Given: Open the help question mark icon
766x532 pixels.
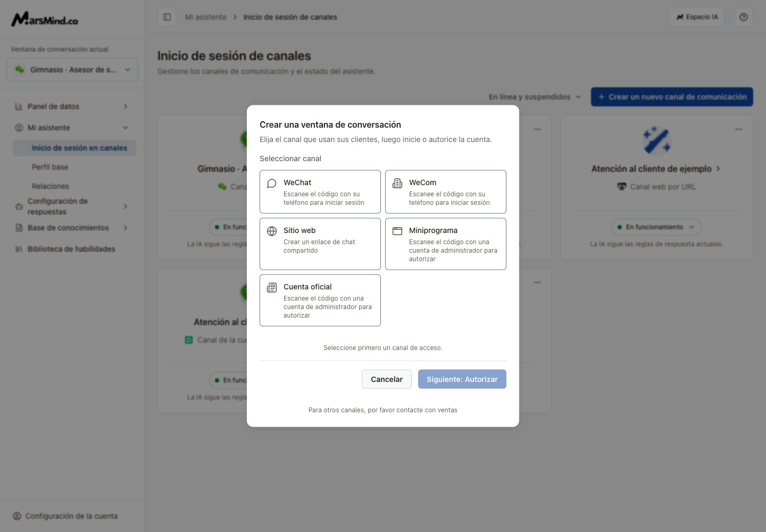Looking at the screenshot, I should tap(744, 17).
